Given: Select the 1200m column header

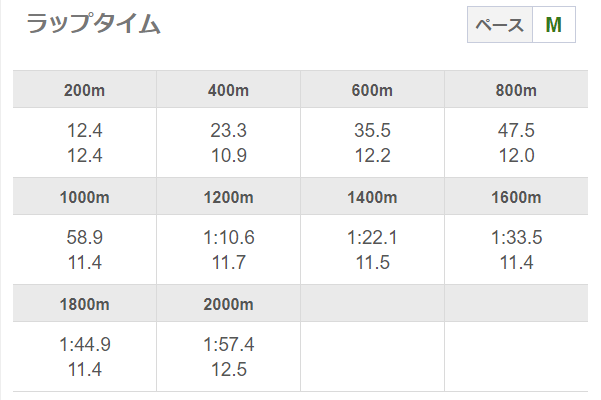Looking at the screenshot, I should coord(228,197).
